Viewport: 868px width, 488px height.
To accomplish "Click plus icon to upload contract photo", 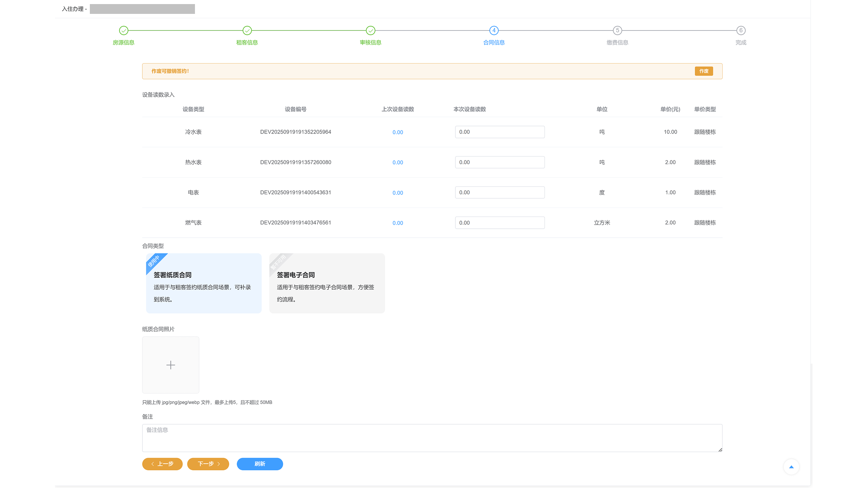I will click(x=171, y=365).
